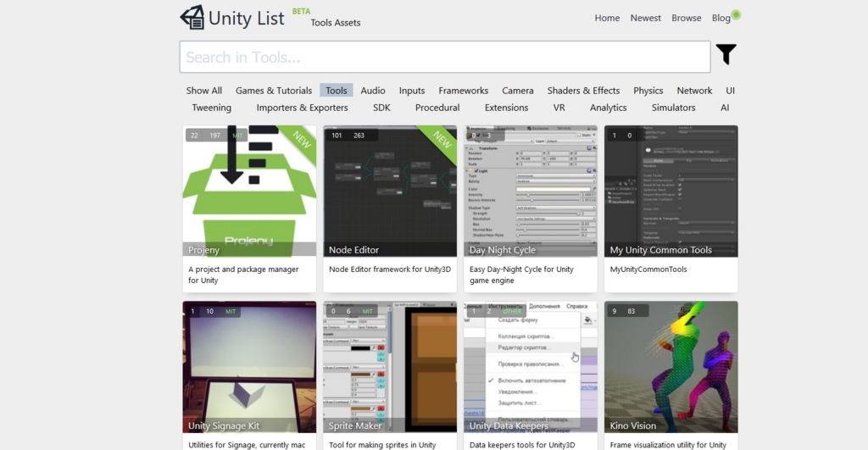Open the My Unity Common Tools thumbnail

pos(671,191)
